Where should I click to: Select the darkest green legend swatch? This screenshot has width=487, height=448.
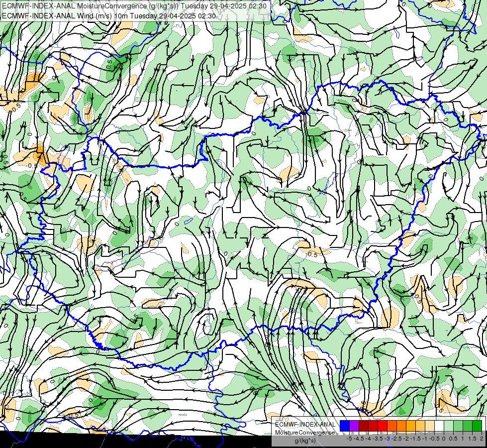[477, 426]
